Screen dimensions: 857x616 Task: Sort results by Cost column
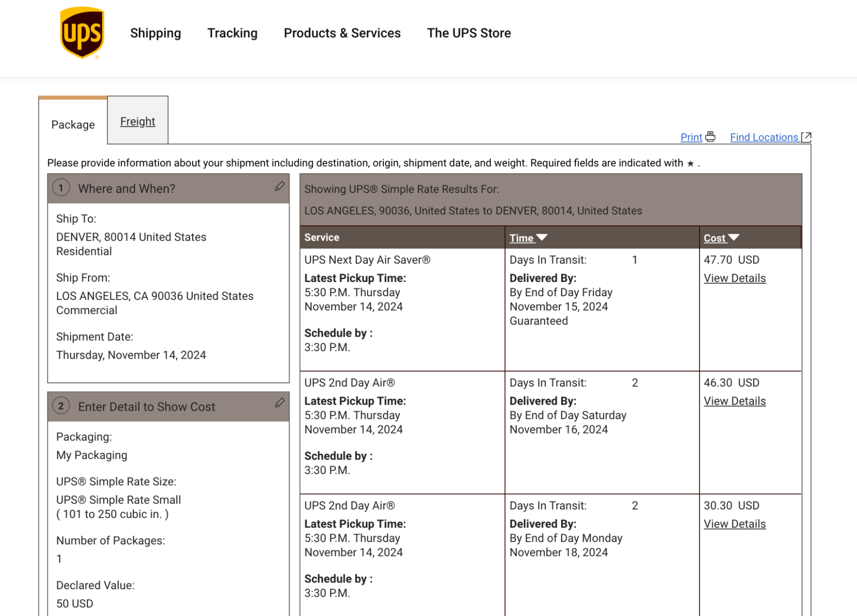(721, 238)
